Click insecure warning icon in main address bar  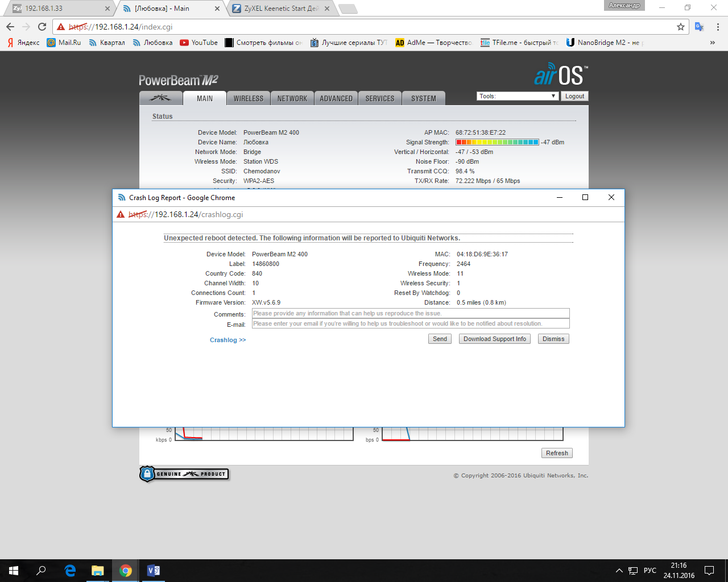(x=61, y=27)
